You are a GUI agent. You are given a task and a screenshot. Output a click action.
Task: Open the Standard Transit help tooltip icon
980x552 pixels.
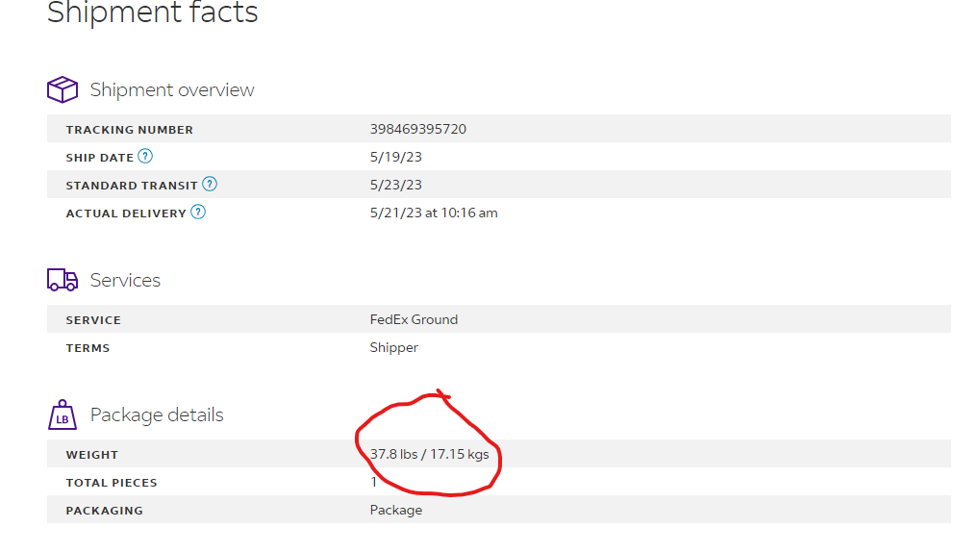(210, 185)
